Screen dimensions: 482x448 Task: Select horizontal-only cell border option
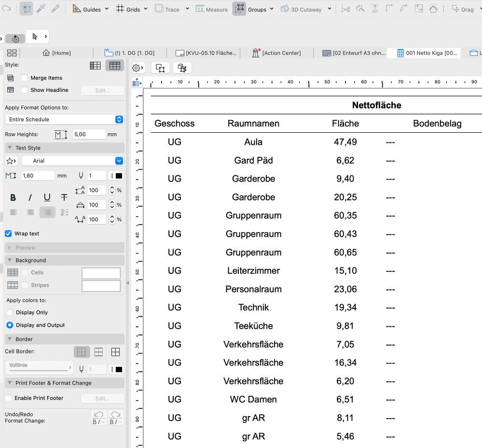coord(99,352)
